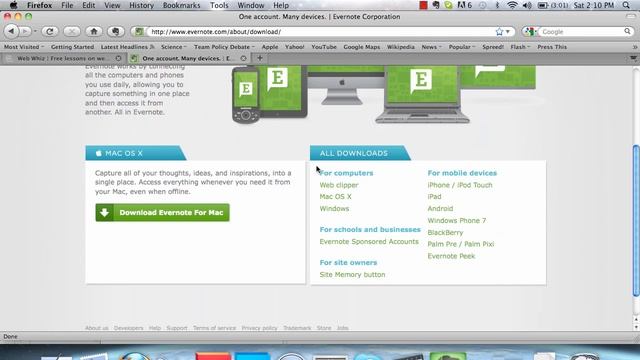640x360 pixels.
Task: Click the scrollbar down arrow
Action: [x=636, y=328]
